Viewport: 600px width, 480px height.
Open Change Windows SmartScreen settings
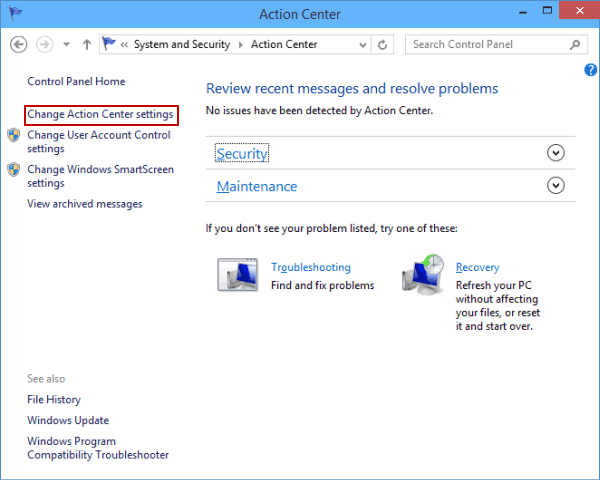pyautogui.click(x=100, y=176)
